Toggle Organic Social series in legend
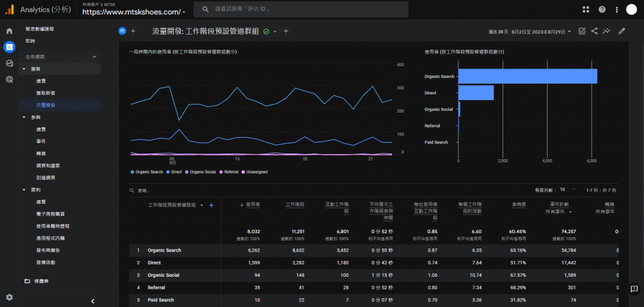The image size is (644, 307). (x=201, y=172)
